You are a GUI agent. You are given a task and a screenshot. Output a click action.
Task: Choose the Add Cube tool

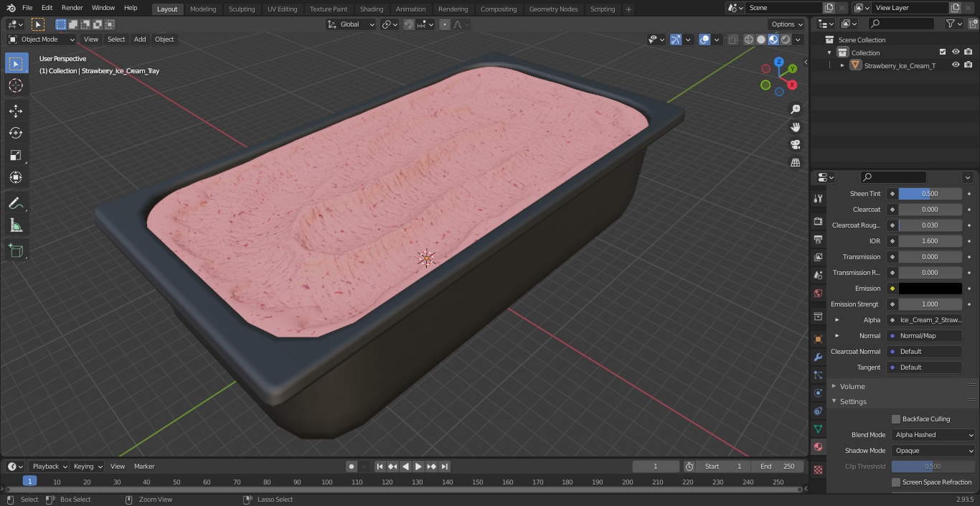tap(16, 250)
